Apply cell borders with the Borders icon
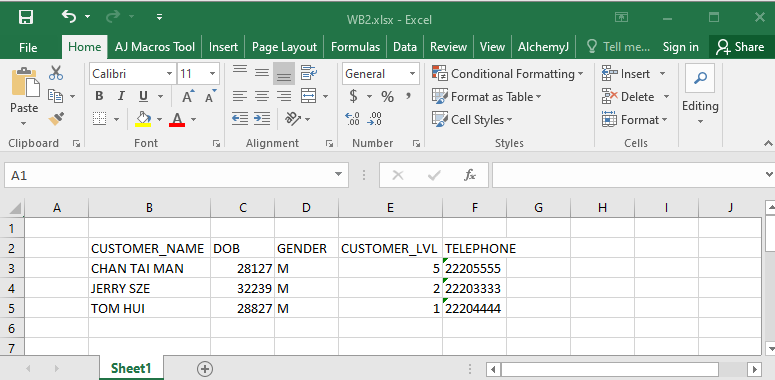The image size is (775, 380). (x=100, y=119)
